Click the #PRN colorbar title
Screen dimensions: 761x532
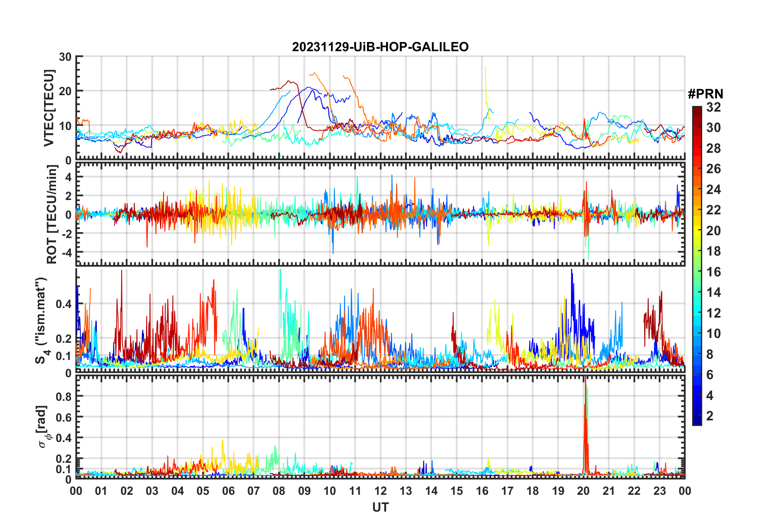(705, 94)
